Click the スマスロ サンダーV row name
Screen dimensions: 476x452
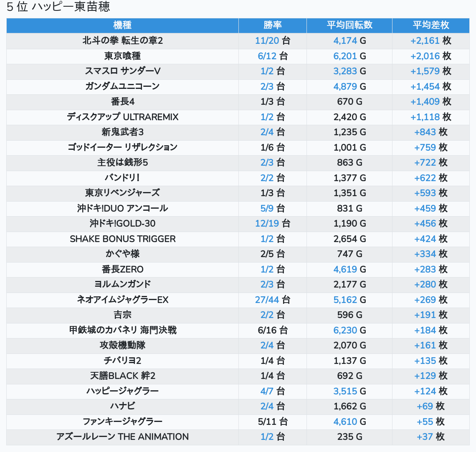[122, 71]
